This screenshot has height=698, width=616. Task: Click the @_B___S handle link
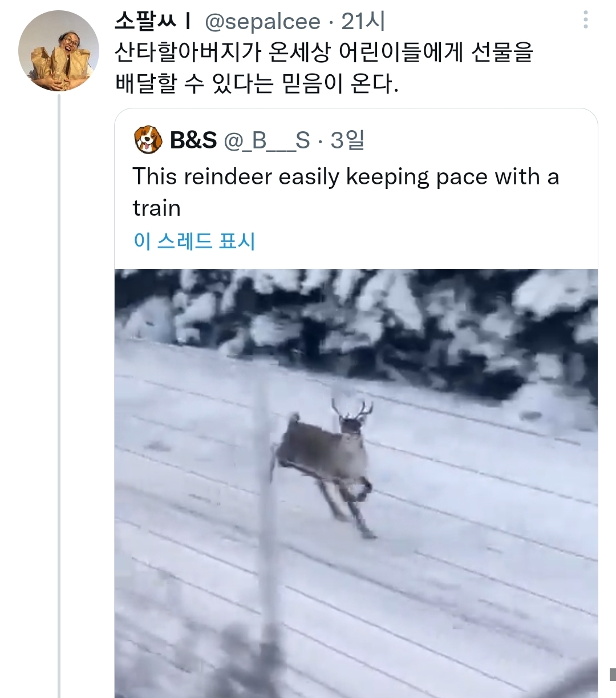pos(265,140)
